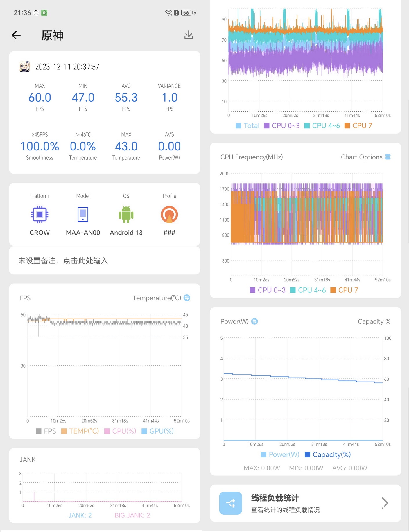Tap the MAX 43.0 Temperature value
Image resolution: width=409 pixels, height=532 pixels.
(126, 146)
